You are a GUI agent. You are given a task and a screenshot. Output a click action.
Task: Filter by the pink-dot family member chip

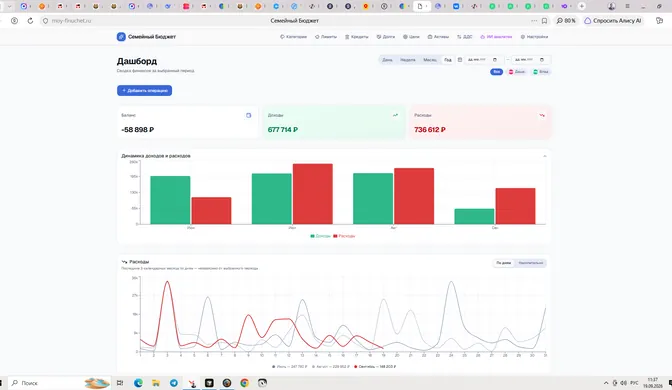pos(517,72)
